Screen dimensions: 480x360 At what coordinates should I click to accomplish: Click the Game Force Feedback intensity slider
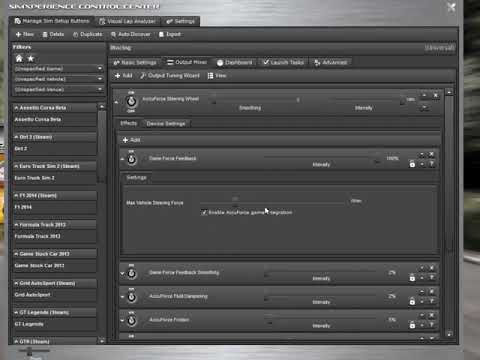pos(322,159)
